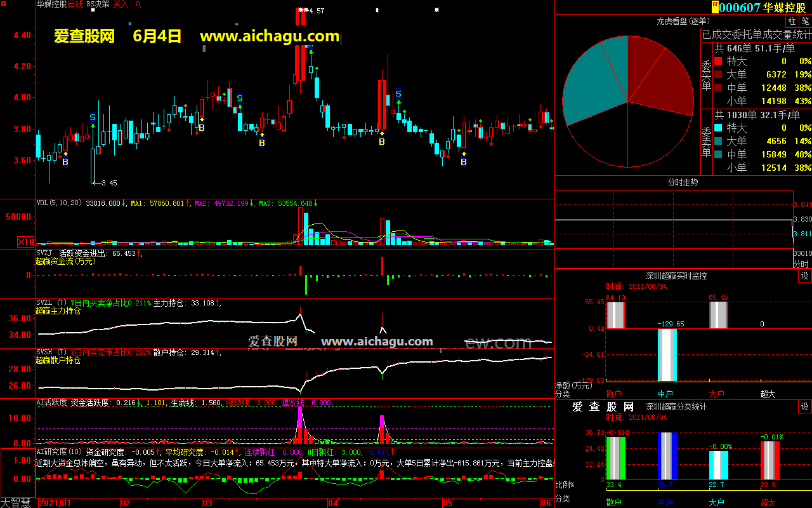Viewport: 812px width, 508px height.
Task: Select the 深圳超赢实时监控 panel title
Action: coord(676,276)
